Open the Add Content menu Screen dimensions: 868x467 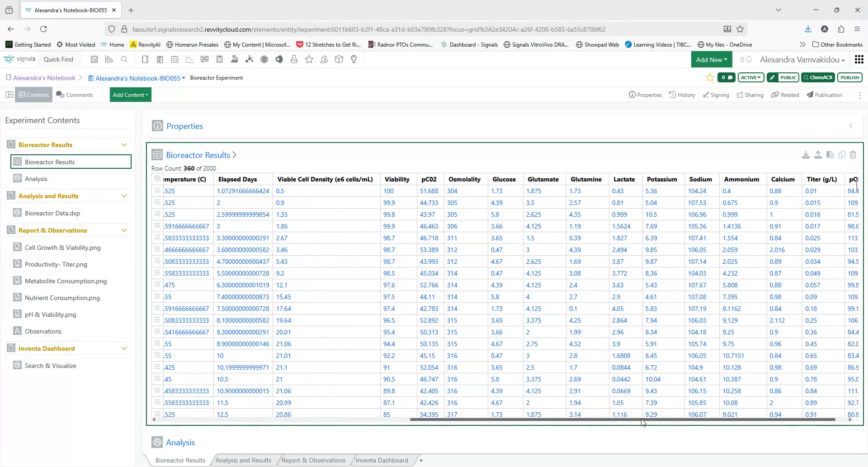[130, 95]
